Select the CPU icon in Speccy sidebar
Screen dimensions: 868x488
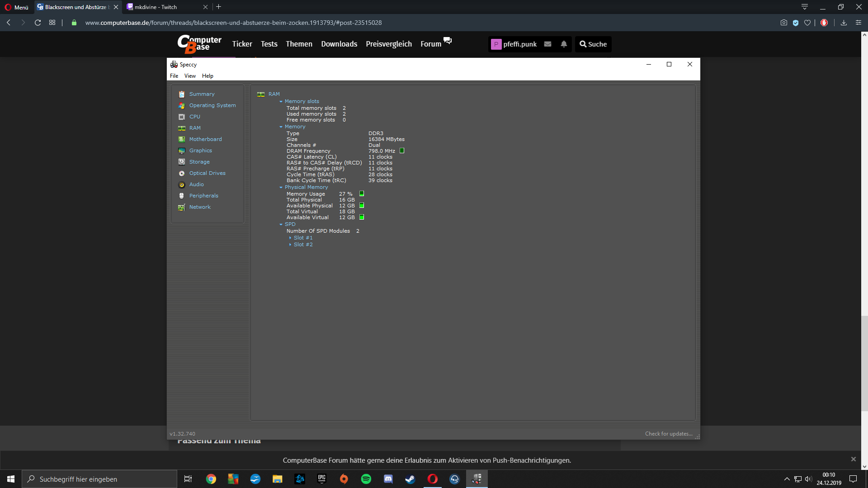182,117
